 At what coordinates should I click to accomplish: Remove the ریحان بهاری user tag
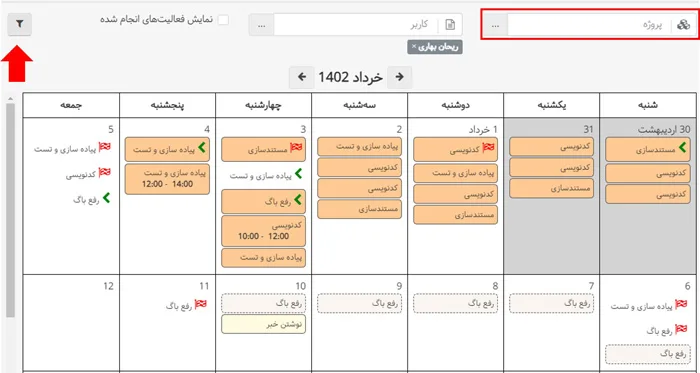[414, 46]
